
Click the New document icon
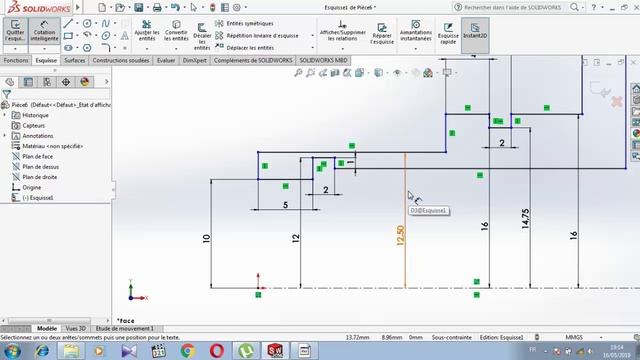[x=102, y=7]
